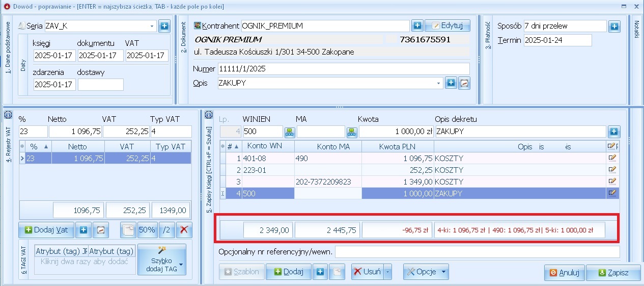This screenshot has height=286, width=644.
Task: Click the plus icon next to Seria field
Action: coord(164,26)
